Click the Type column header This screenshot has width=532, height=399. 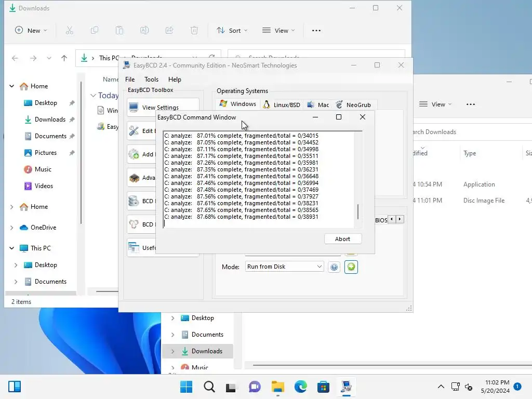[x=470, y=153]
